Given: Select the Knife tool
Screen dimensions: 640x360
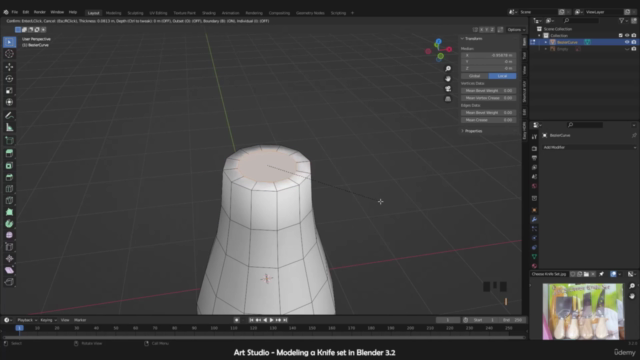Looking at the screenshot, I should [9, 200].
